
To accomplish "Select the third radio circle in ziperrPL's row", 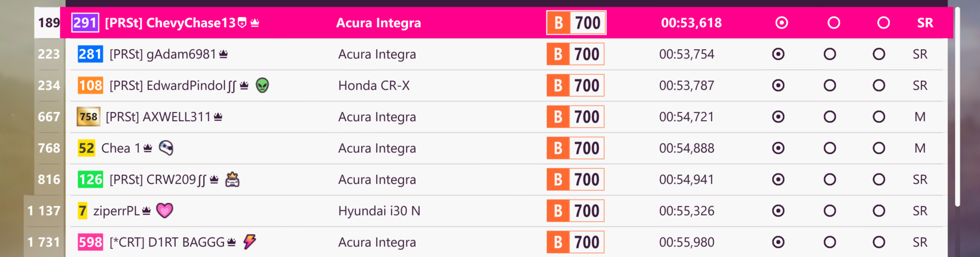I will click(878, 210).
